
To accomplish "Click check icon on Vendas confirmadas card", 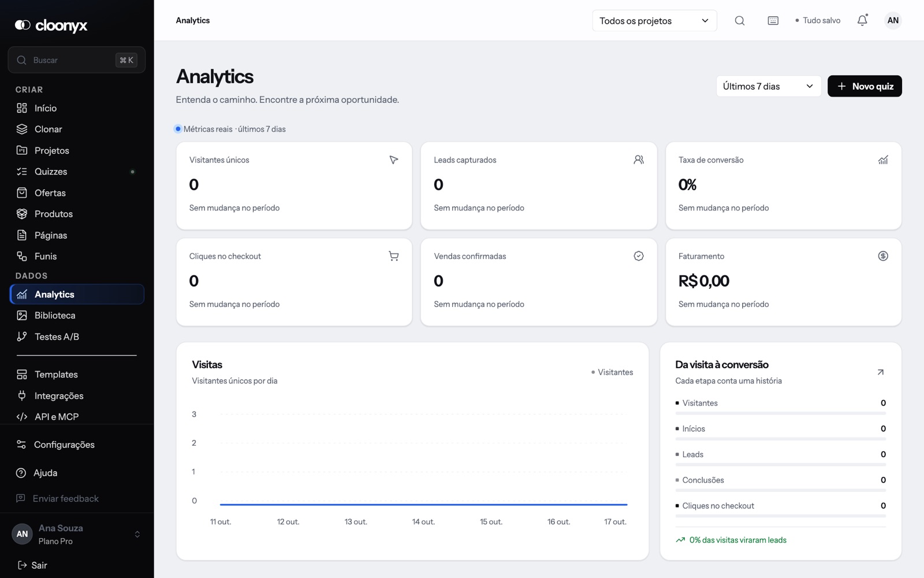I will click(639, 256).
